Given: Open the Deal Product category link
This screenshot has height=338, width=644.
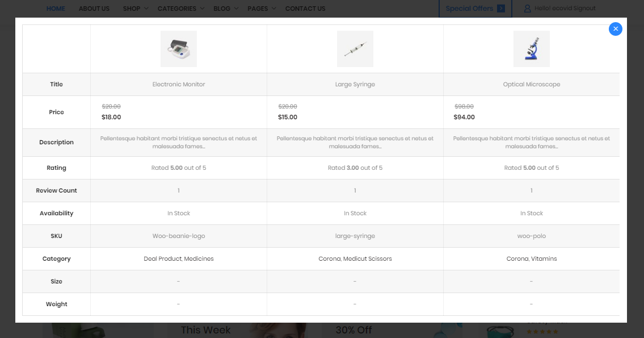Looking at the screenshot, I should (163, 258).
